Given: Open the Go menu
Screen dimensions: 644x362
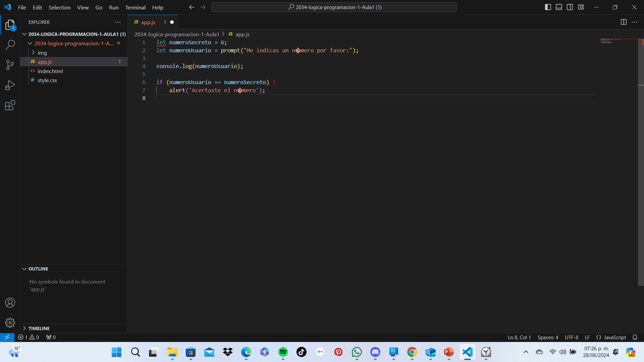Looking at the screenshot, I should [x=99, y=7].
